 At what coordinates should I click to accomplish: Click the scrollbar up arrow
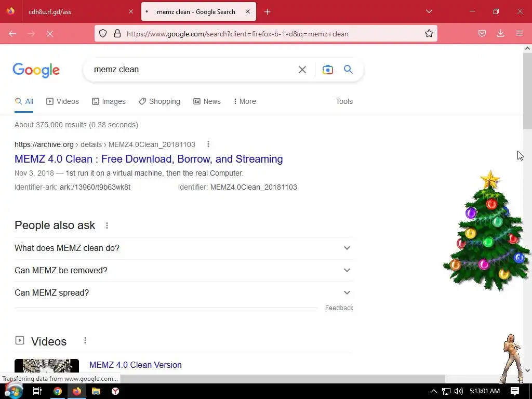(x=527, y=48)
